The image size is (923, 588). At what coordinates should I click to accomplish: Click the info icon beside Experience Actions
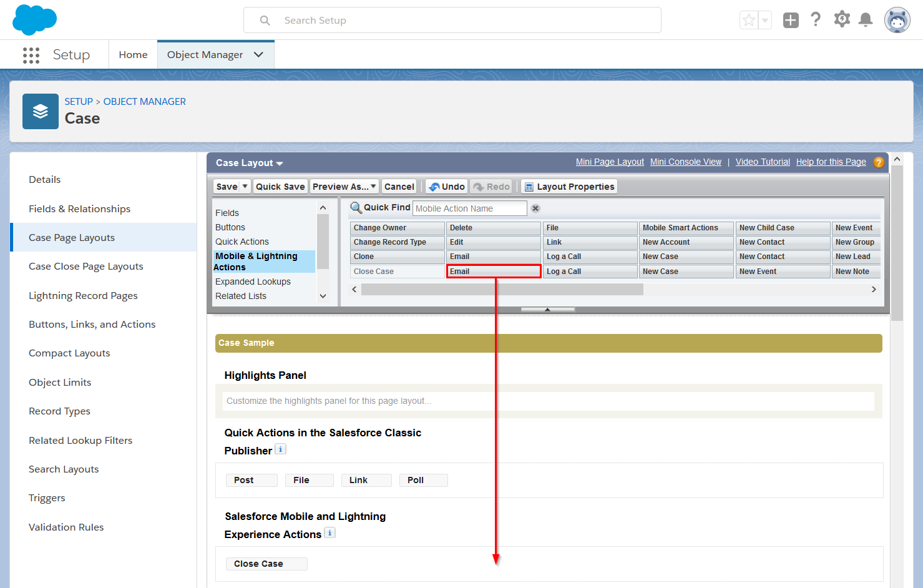(330, 533)
